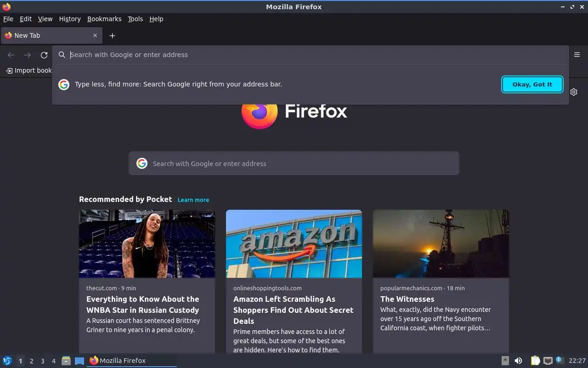Click the Firefox logo in title bar
Screen dimensions: 588x368
(6, 6)
